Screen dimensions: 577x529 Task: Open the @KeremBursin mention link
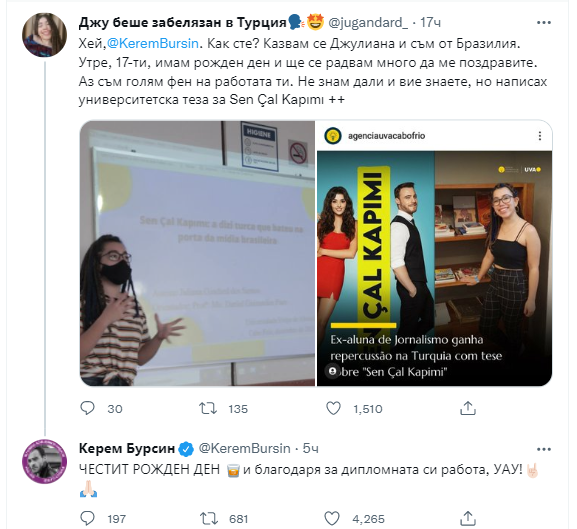153,44
